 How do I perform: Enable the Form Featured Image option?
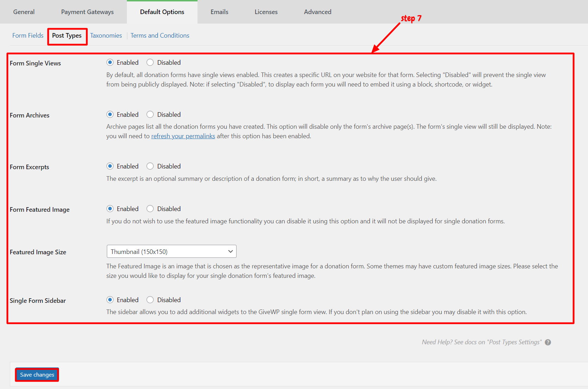(110, 209)
